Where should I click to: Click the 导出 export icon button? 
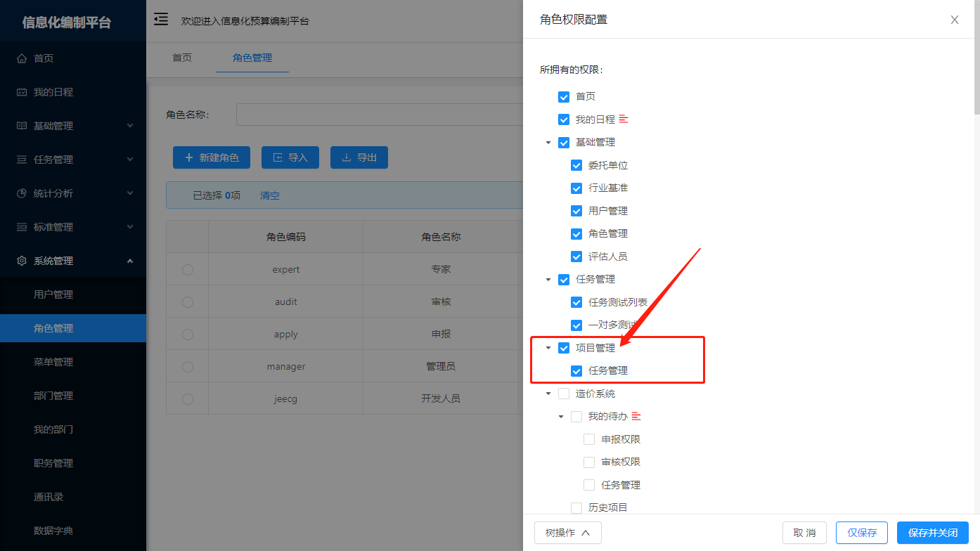click(348, 157)
